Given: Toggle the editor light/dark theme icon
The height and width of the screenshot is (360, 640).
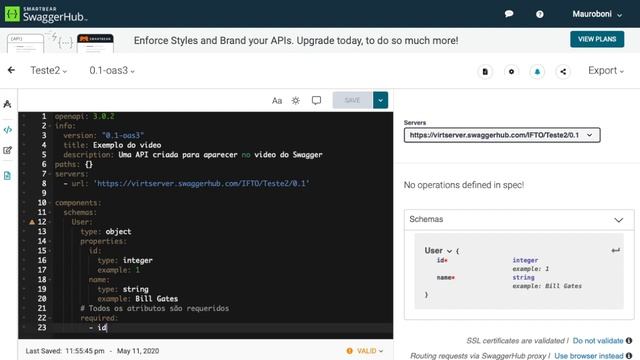Looking at the screenshot, I should [296, 100].
